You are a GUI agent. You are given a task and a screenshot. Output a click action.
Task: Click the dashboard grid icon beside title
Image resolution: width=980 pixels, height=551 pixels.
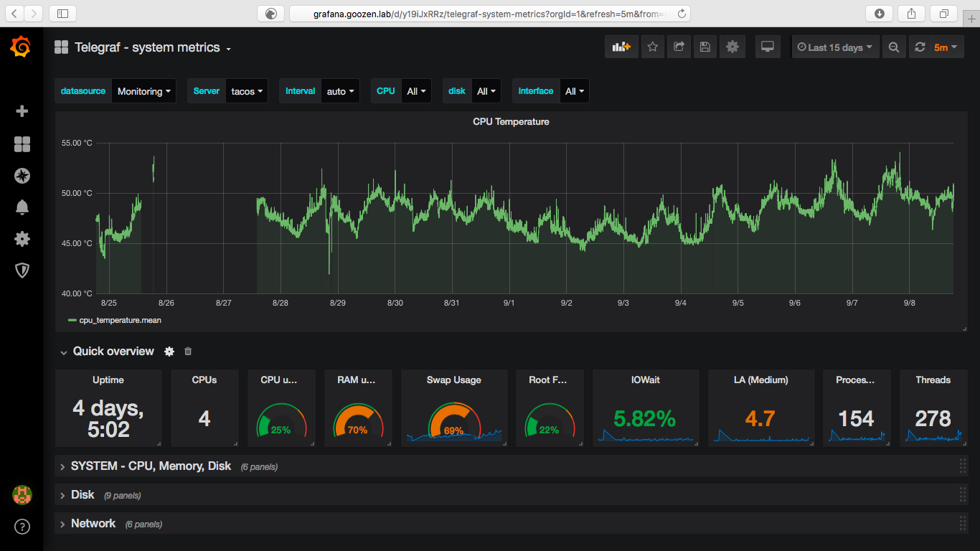(62, 47)
